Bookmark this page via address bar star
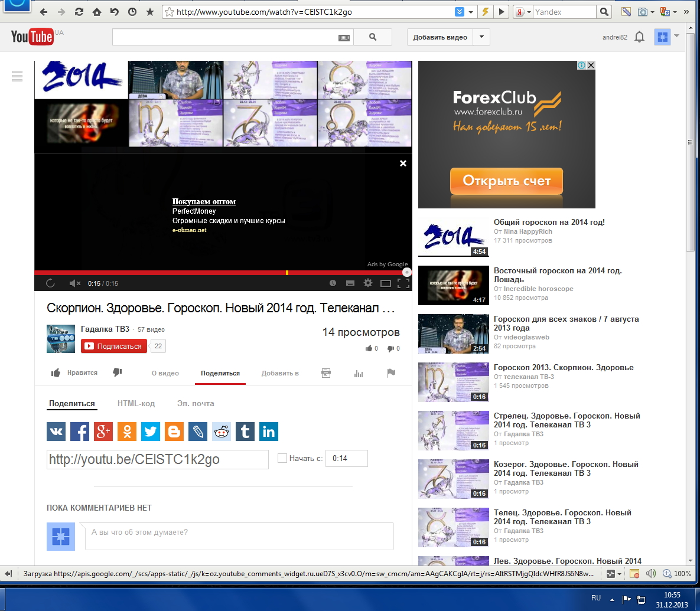Image resolution: width=700 pixels, height=611 pixels. [x=169, y=12]
